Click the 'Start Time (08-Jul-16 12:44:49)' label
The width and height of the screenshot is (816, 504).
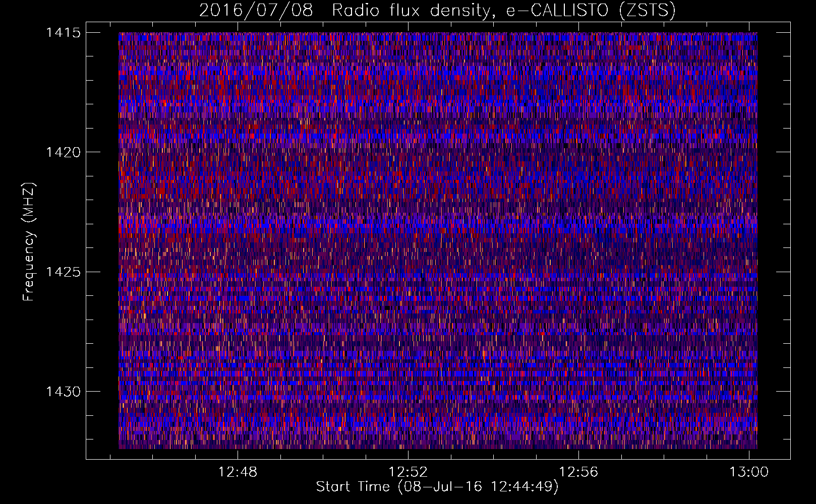(437, 487)
